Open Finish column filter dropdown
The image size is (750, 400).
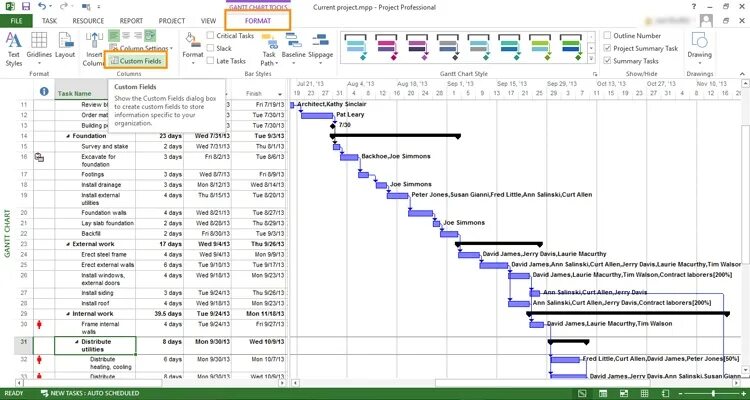(x=280, y=94)
